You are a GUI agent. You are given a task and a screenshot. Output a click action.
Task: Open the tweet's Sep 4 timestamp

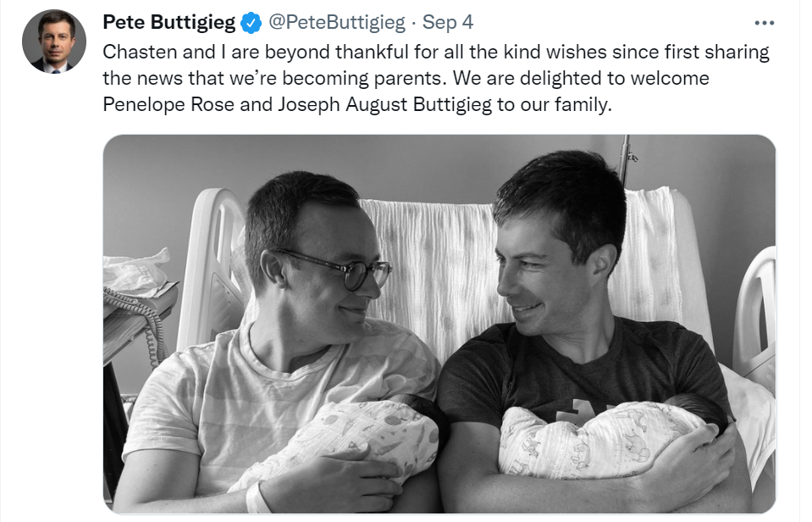pyautogui.click(x=447, y=23)
